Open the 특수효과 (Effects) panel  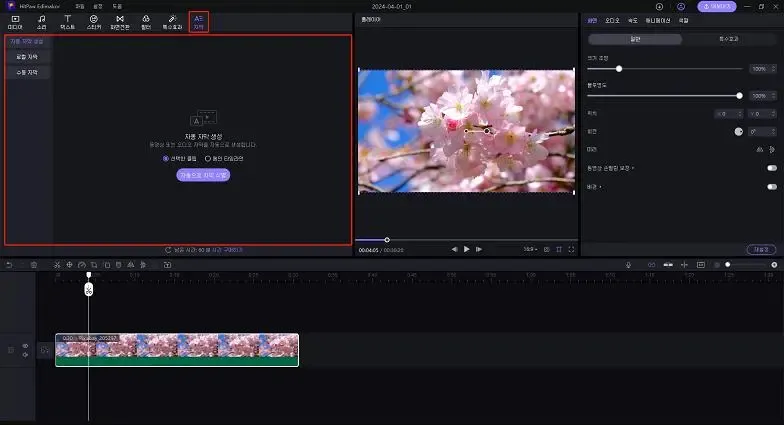click(x=172, y=21)
